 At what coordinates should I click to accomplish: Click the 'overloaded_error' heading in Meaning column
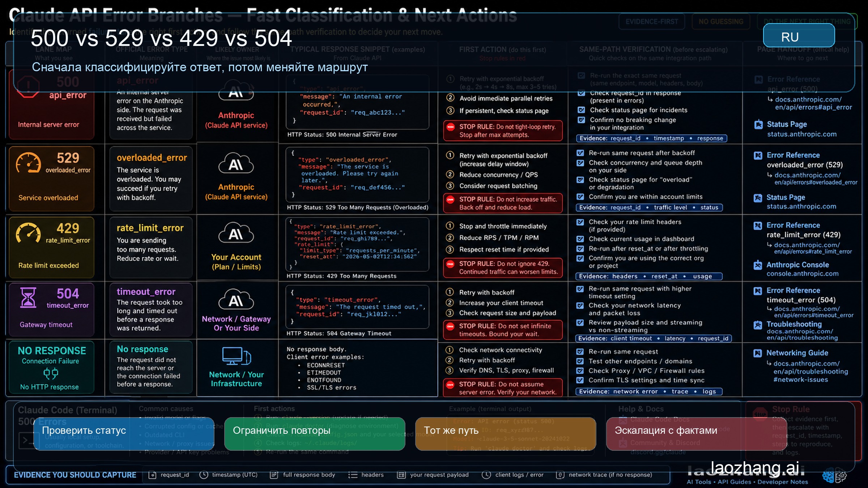tap(152, 158)
